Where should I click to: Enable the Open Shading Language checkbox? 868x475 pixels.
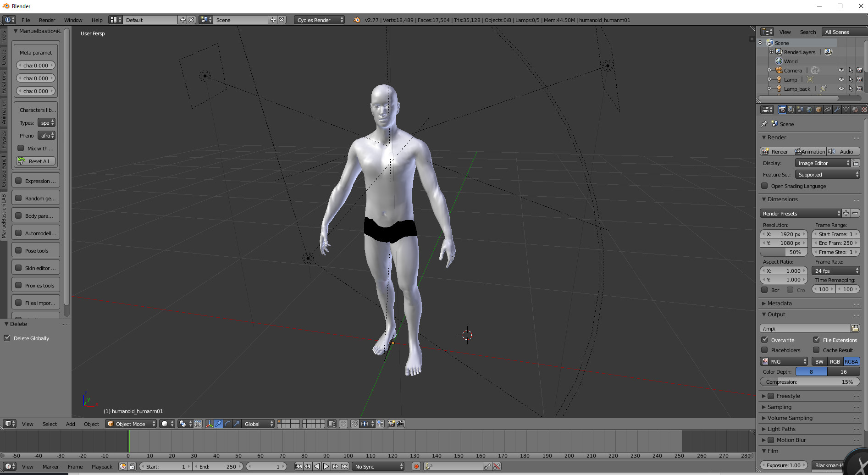(x=764, y=186)
